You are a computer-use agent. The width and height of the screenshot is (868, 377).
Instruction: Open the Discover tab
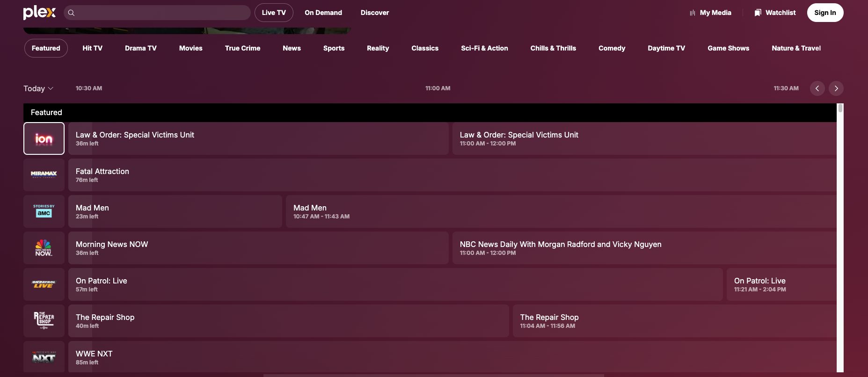click(375, 13)
